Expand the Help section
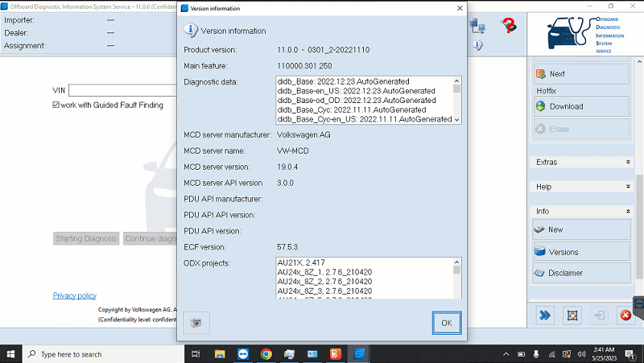 (x=582, y=187)
